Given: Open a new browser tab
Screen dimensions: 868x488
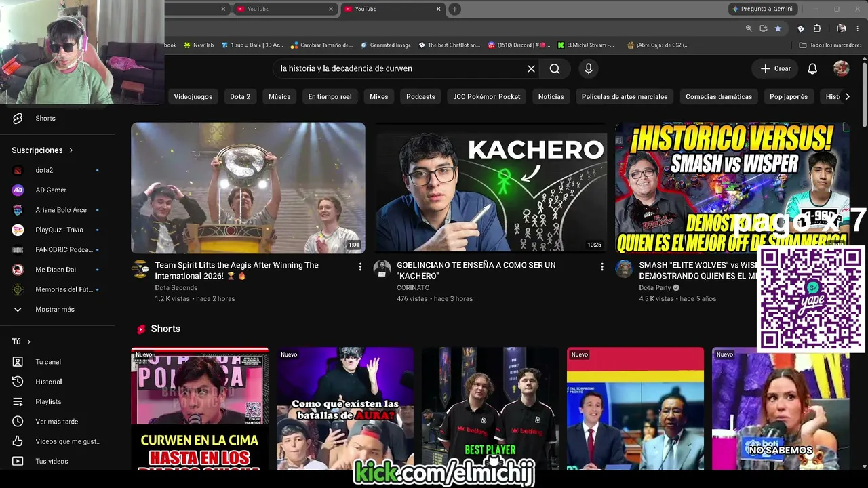Looking at the screenshot, I should [454, 9].
